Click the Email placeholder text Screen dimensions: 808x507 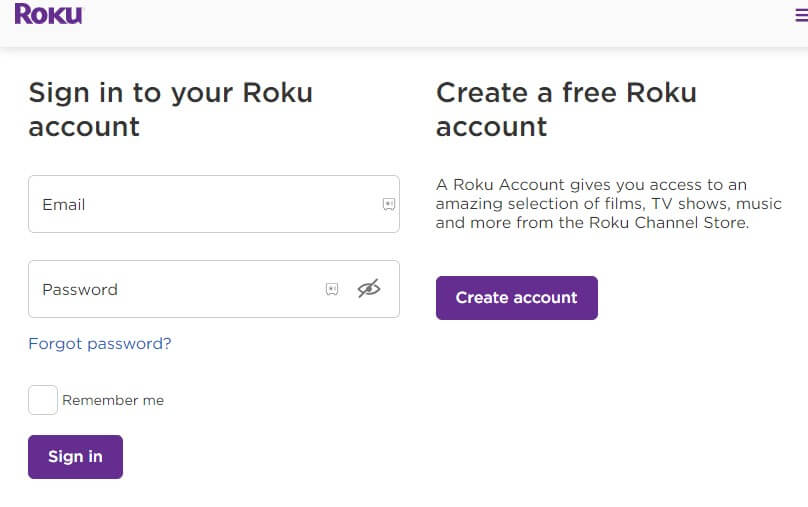(x=63, y=204)
